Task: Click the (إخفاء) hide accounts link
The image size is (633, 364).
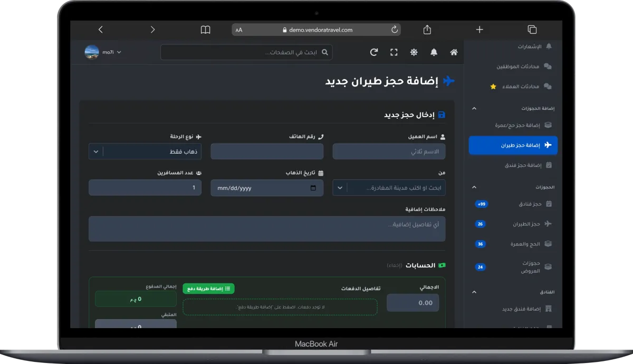Action: [395, 265]
